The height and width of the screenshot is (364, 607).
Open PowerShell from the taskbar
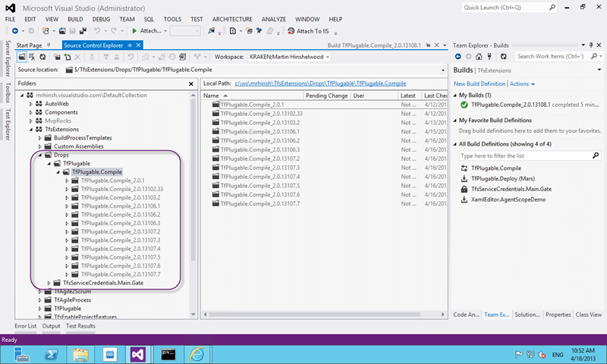[52, 354]
